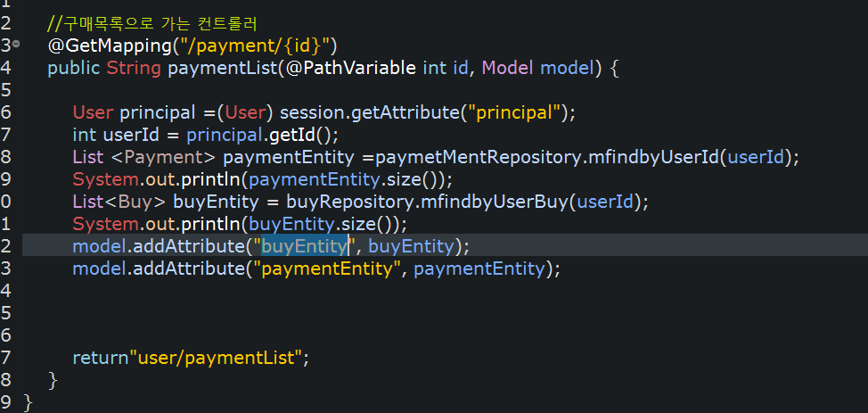The width and height of the screenshot is (868, 413).
Task: Click the paymentList method name
Action: 222,68
